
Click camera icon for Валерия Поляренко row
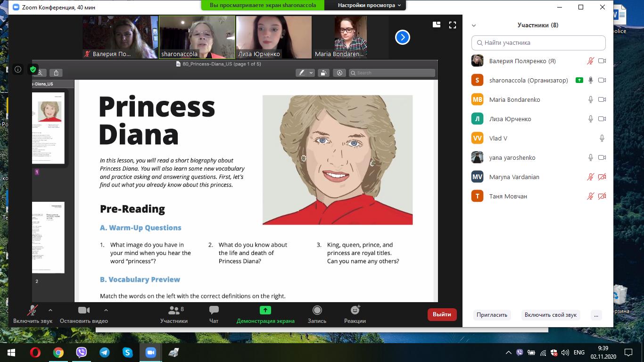pos(602,61)
